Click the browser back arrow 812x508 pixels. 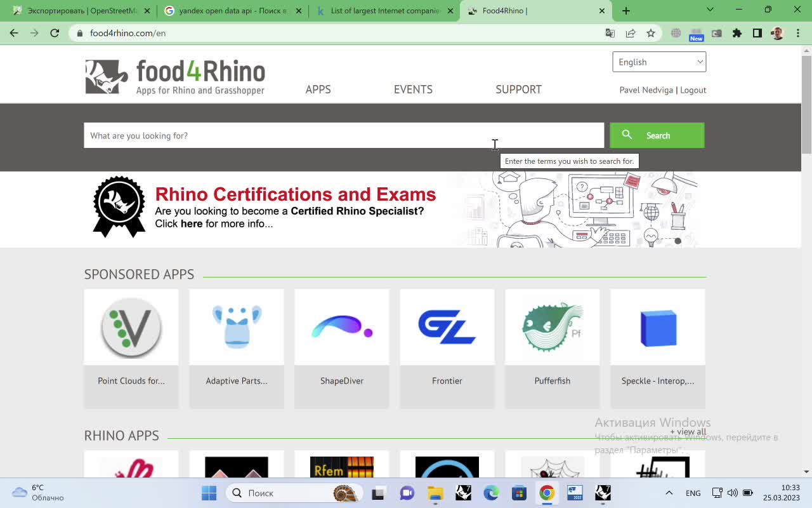14,33
